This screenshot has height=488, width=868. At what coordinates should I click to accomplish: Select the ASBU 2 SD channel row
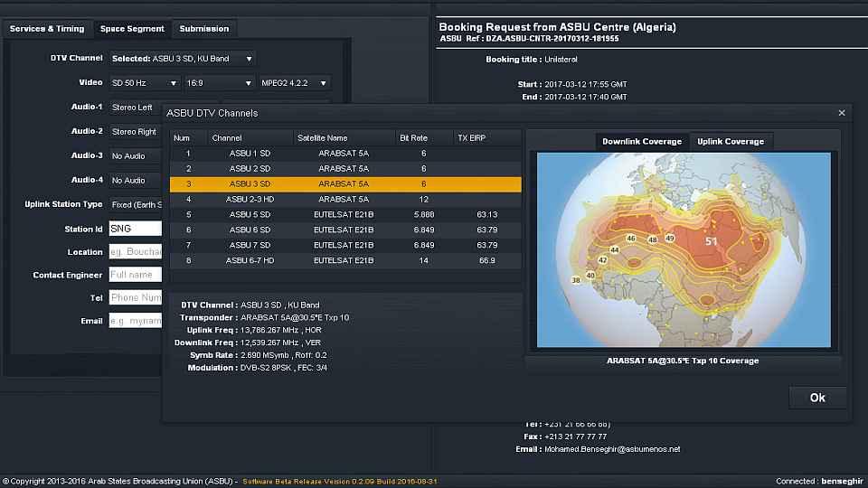pos(345,169)
